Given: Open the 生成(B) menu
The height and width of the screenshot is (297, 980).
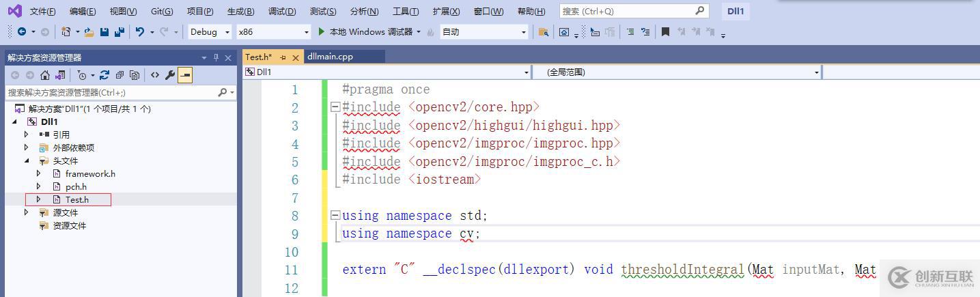Looking at the screenshot, I should (240, 11).
